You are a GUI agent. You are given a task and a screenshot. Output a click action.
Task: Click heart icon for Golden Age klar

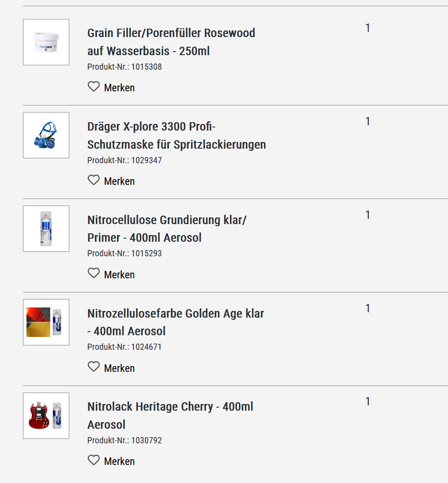94,367
